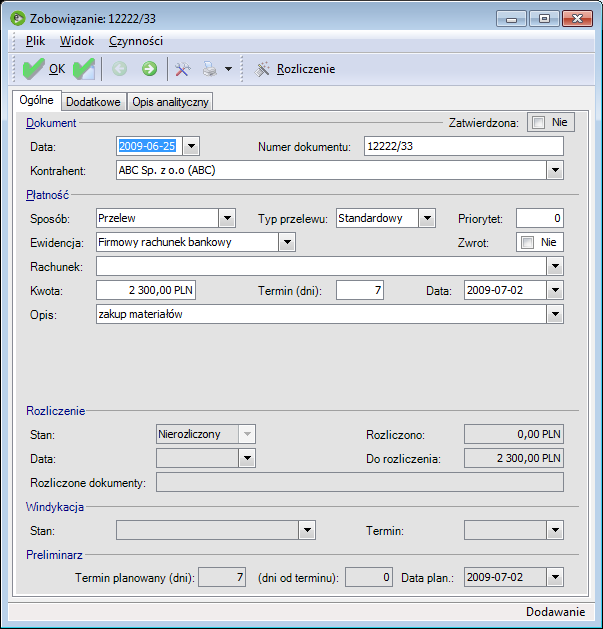Open the Plik menu

(x=35, y=41)
